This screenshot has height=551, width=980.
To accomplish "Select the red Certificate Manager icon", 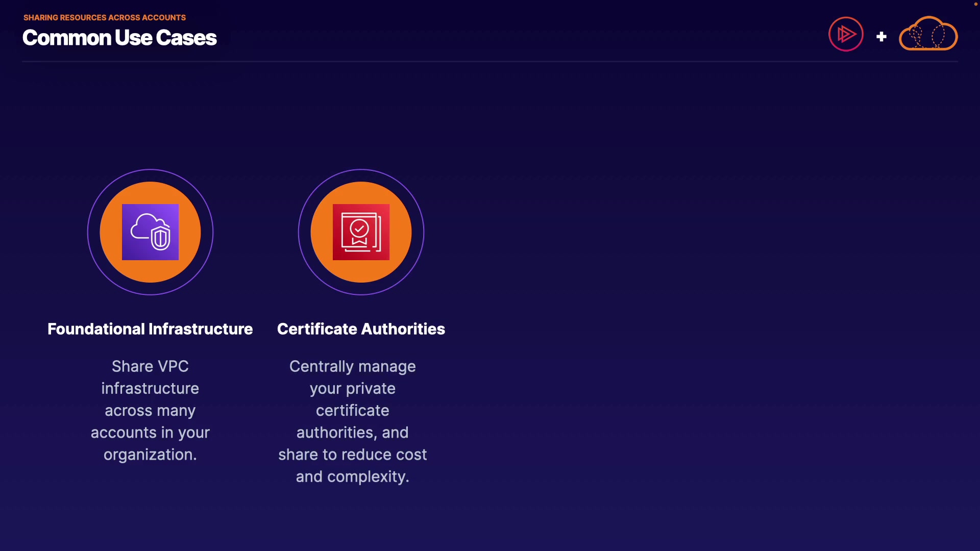I will [x=361, y=232].
